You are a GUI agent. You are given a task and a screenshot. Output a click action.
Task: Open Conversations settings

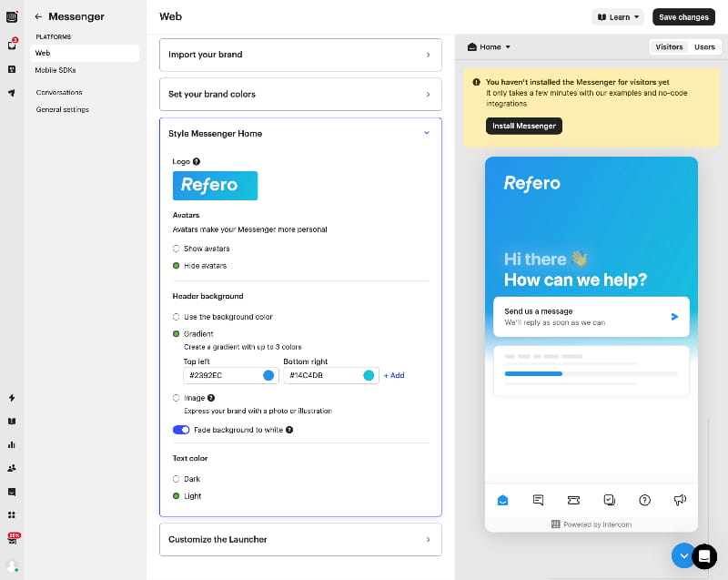pyautogui.click(x=59, y=92)
